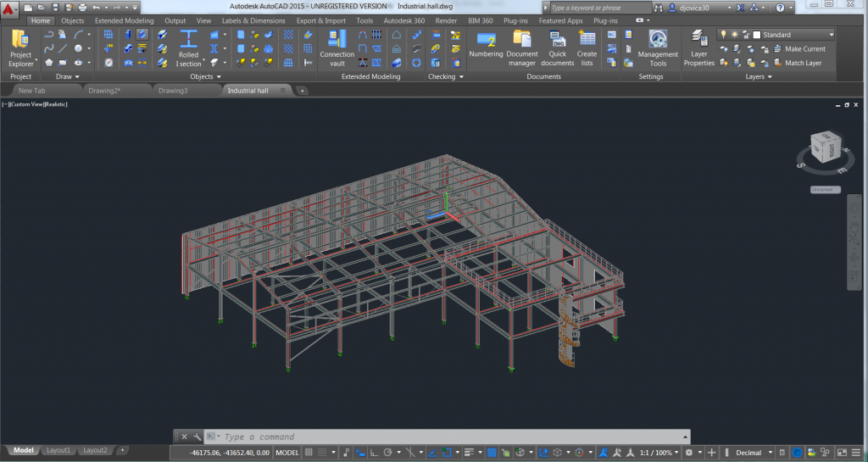
Task: Click the large Rolled I section icon
Action: 188,38
